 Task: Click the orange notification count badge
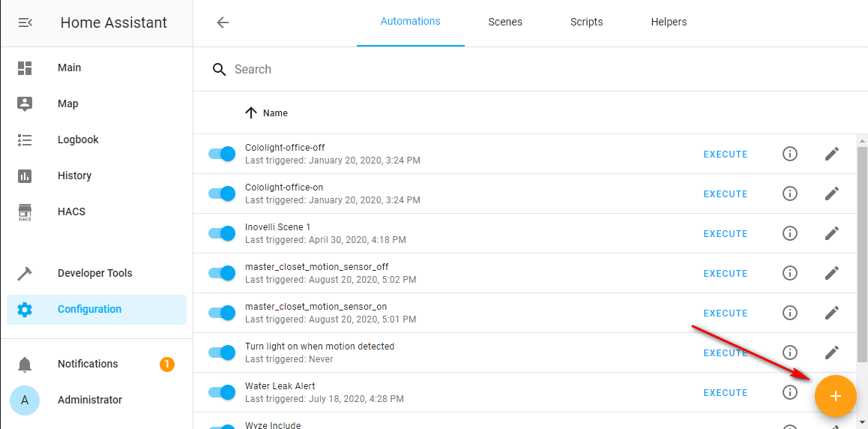click(x=167, y=364)
